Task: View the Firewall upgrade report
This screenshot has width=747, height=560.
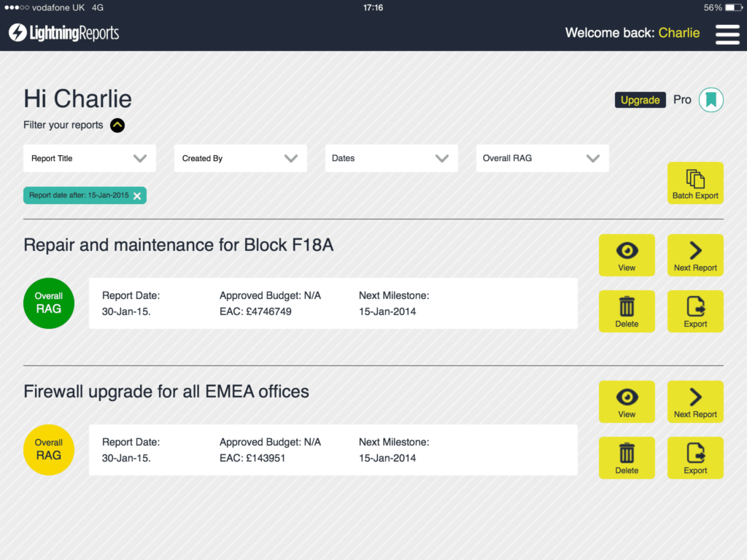Action: coord(627,402)
